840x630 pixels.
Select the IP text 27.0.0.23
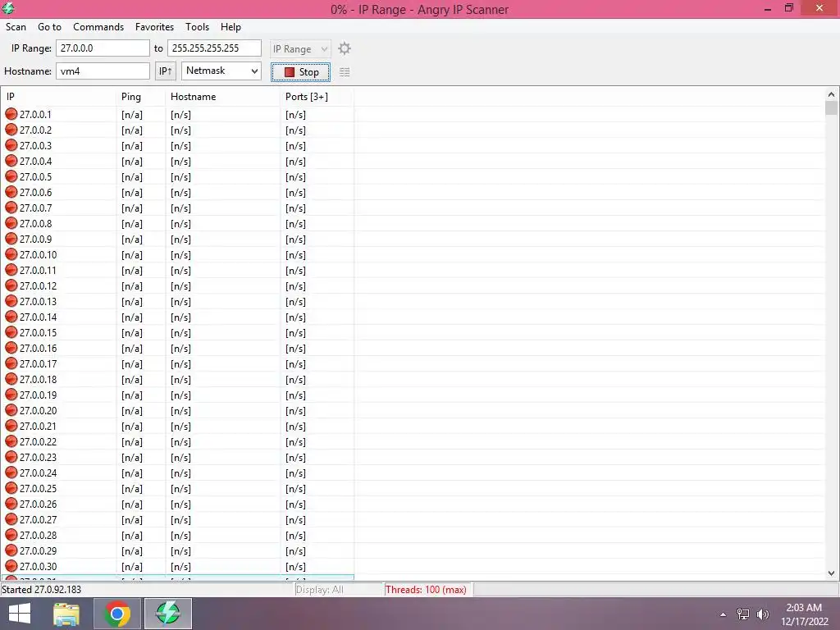38,457
